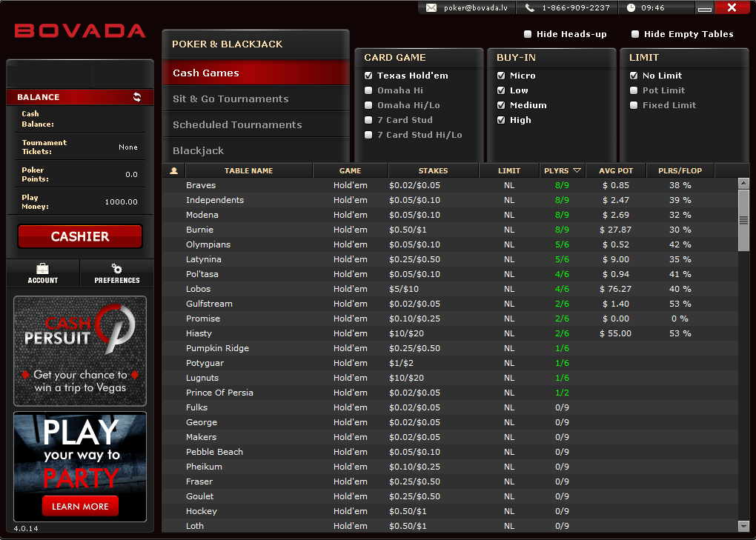Select the Lugnuts table
756x540 pixels.
[x=449, y=378]
